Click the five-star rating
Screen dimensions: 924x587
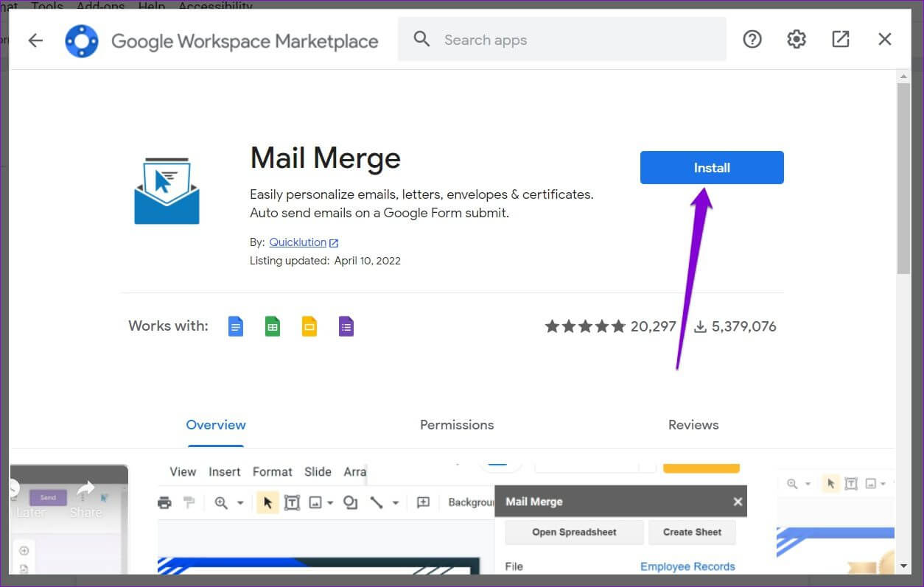pyautogui.click(x=585, y=326)
